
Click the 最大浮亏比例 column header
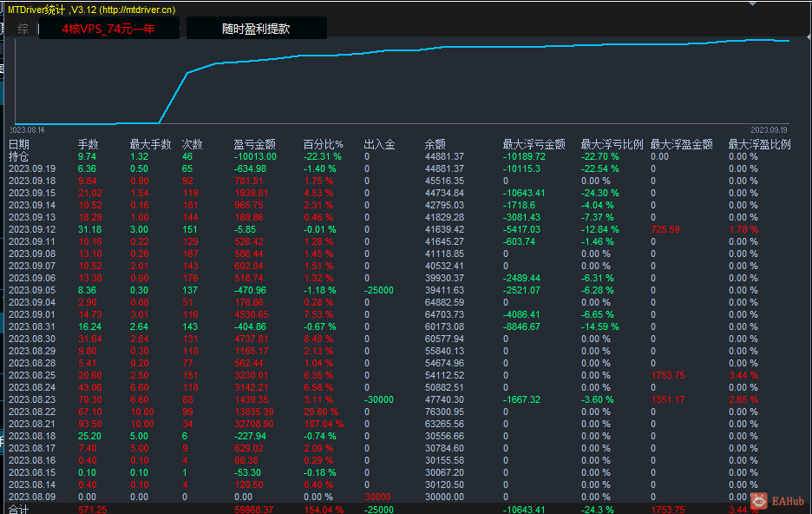pos(612,144)
